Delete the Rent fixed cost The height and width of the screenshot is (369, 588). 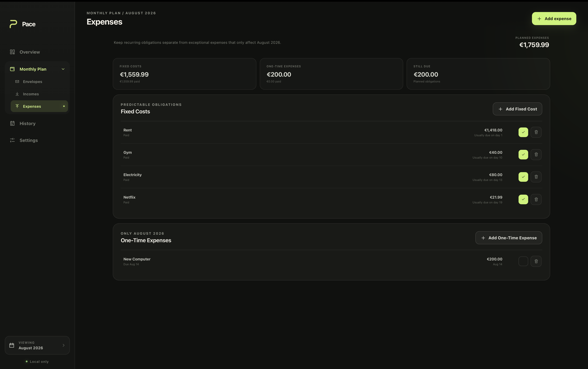point(536,132)
